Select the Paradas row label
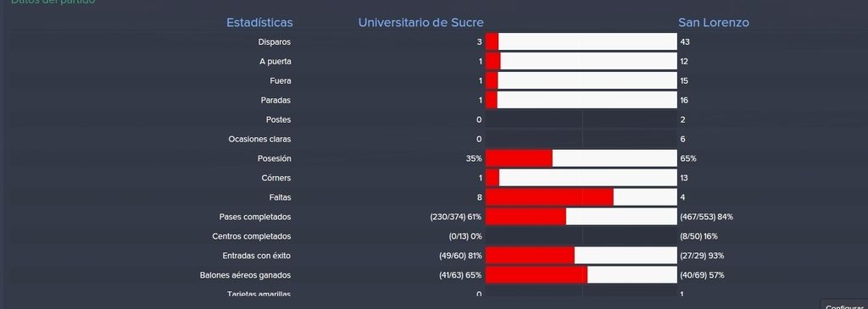This screenshot has width=868, height=309. click(x=275, y=100)
